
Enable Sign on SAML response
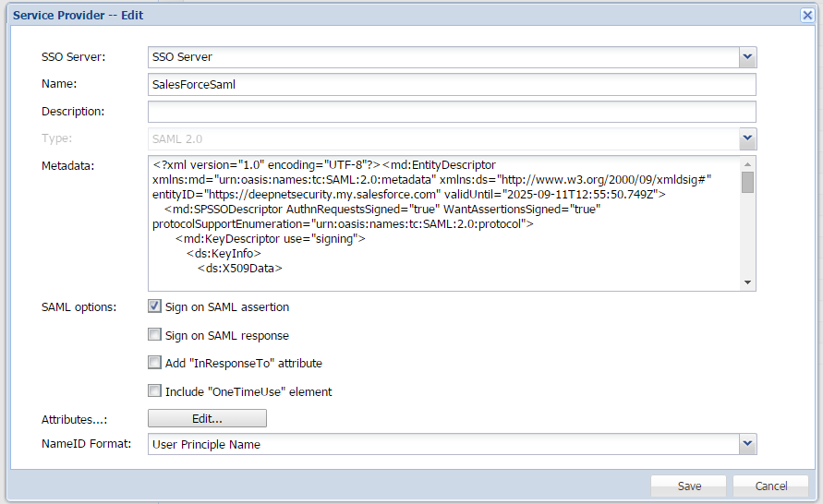(x=154, y=335)
